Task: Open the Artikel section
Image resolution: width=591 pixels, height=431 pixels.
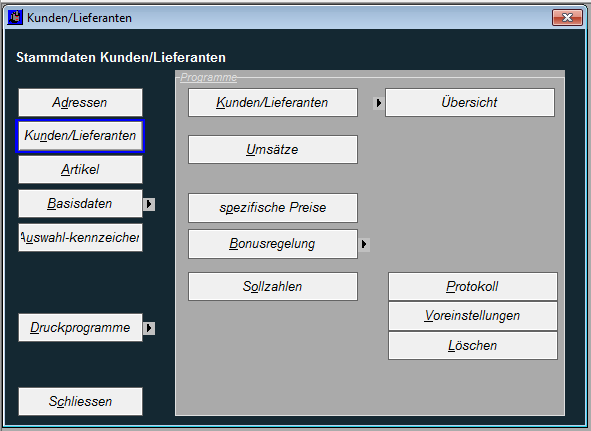Action: (80, 170)
